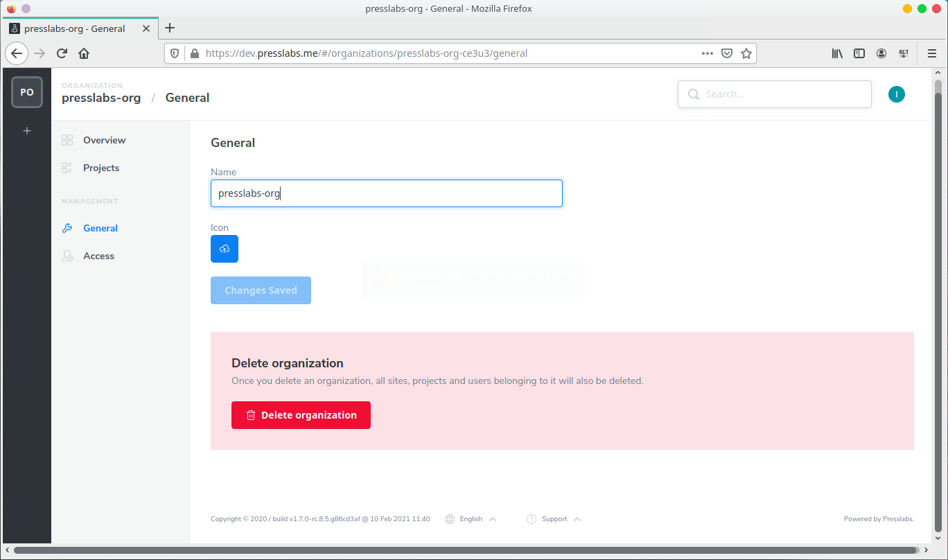Click the copyright build version text

[320, 519]
